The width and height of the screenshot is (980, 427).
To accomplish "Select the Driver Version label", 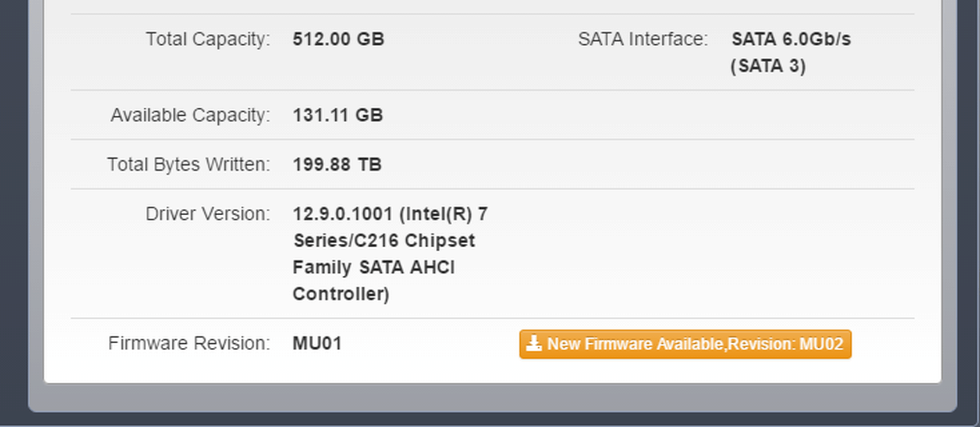I will 208,214.
